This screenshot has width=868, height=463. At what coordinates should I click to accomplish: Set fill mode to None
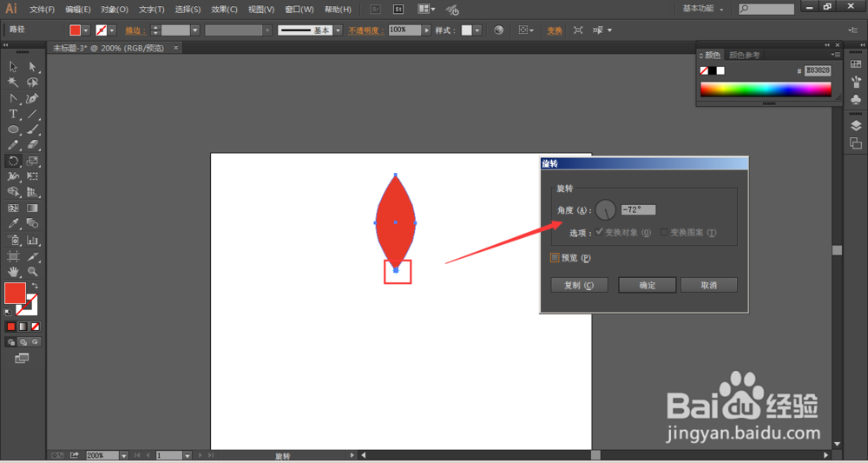tap(36, 327)
